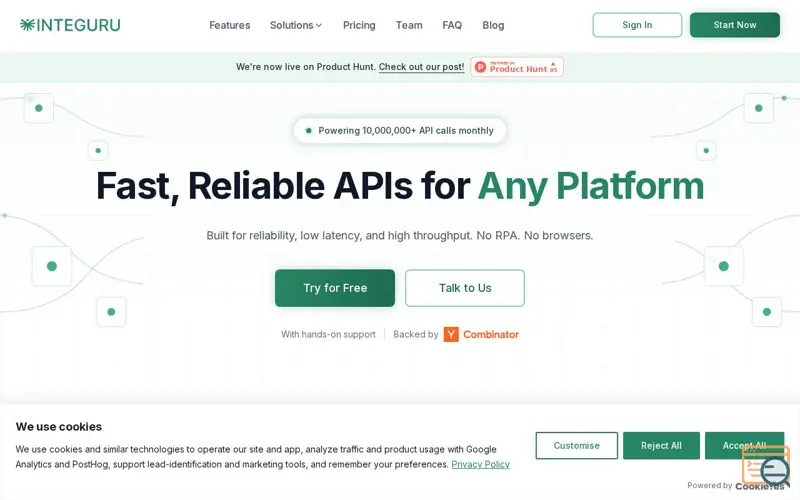Accept all cookies
Image resolution: width=800 pixels, height=500 pixels.
click(x=744, y=445)
